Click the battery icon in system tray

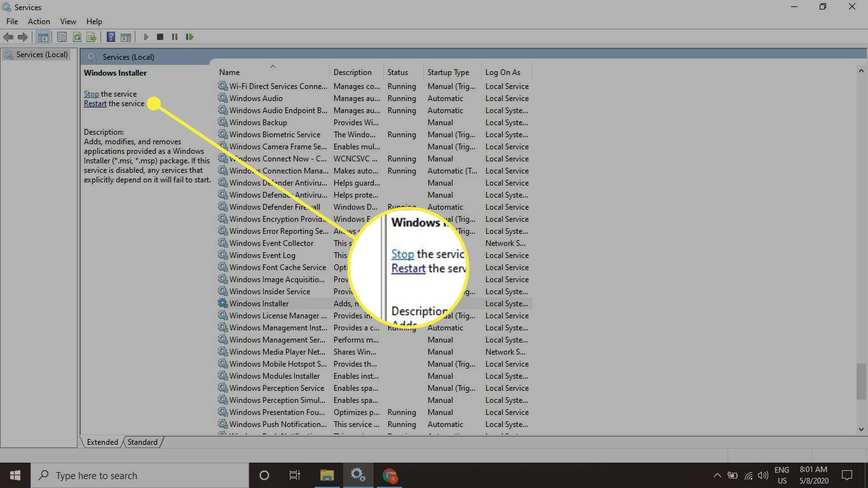[733, 475]
